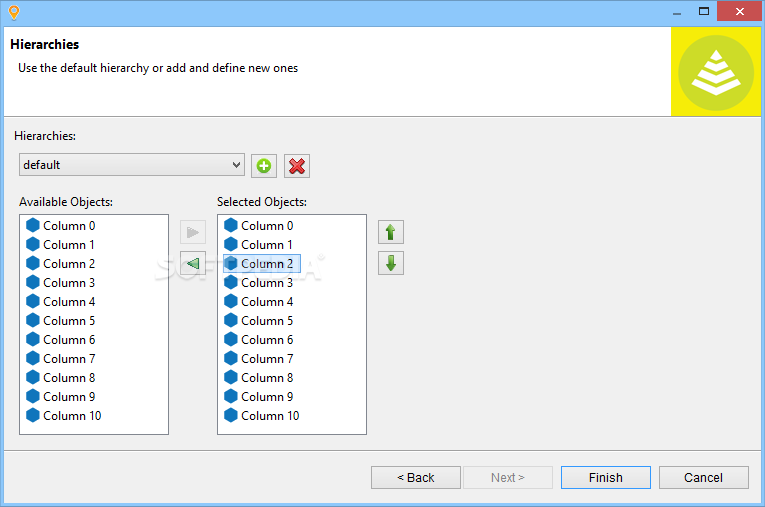
Task: Minimize the wizard window
Action: click(677, 13)
